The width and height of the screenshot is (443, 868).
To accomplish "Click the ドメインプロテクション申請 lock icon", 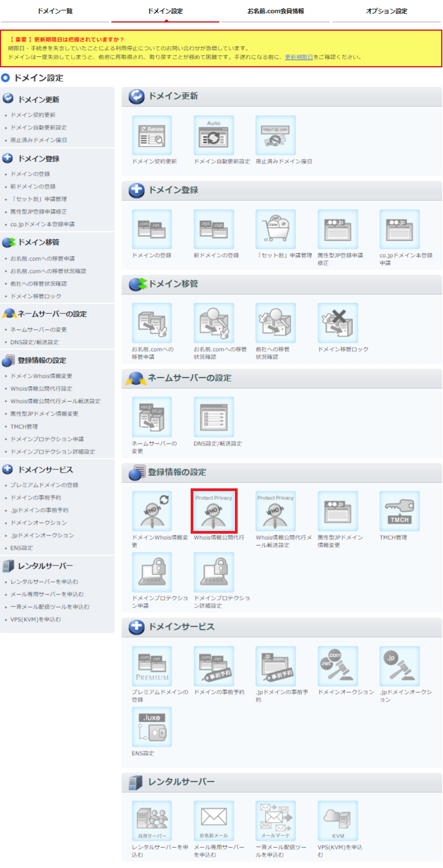I will 152,572.
